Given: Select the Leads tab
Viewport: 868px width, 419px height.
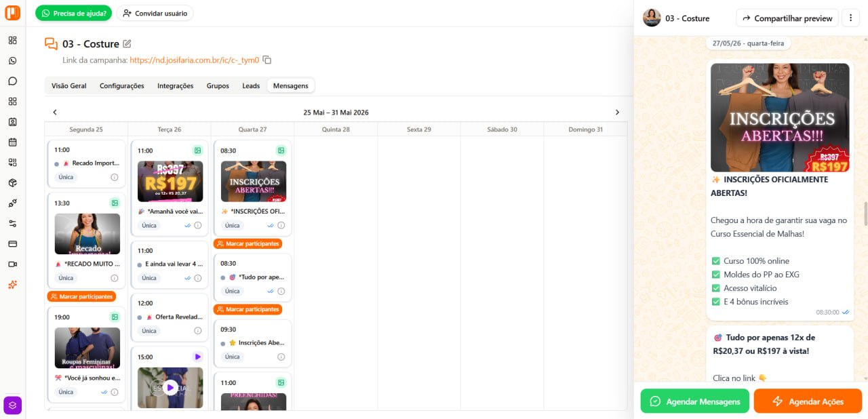Looking at the screenshot, I should [251, 86].
